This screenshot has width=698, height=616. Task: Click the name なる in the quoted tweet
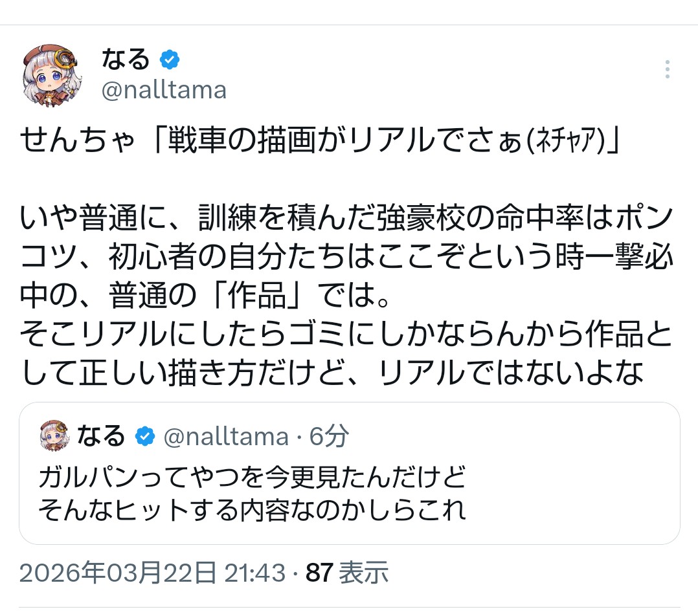pyautogui.click(x=101, y=437)
